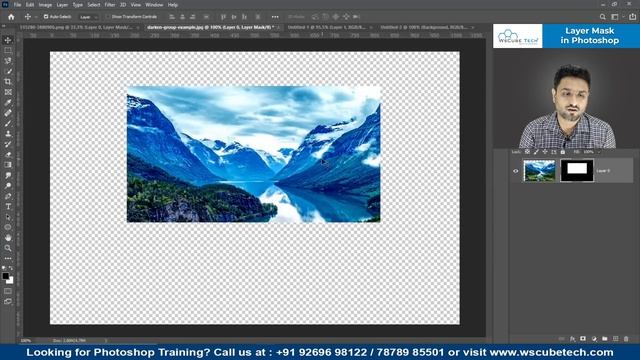
Task: Click the Share image icon
Action: pos(632,17)
